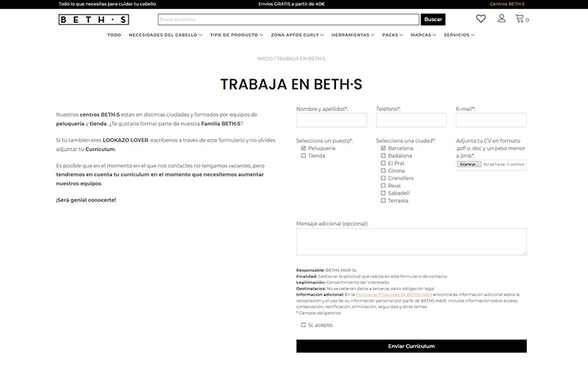
Task: Focus the Nombre y apellidos field
Action: pos(331,121)
